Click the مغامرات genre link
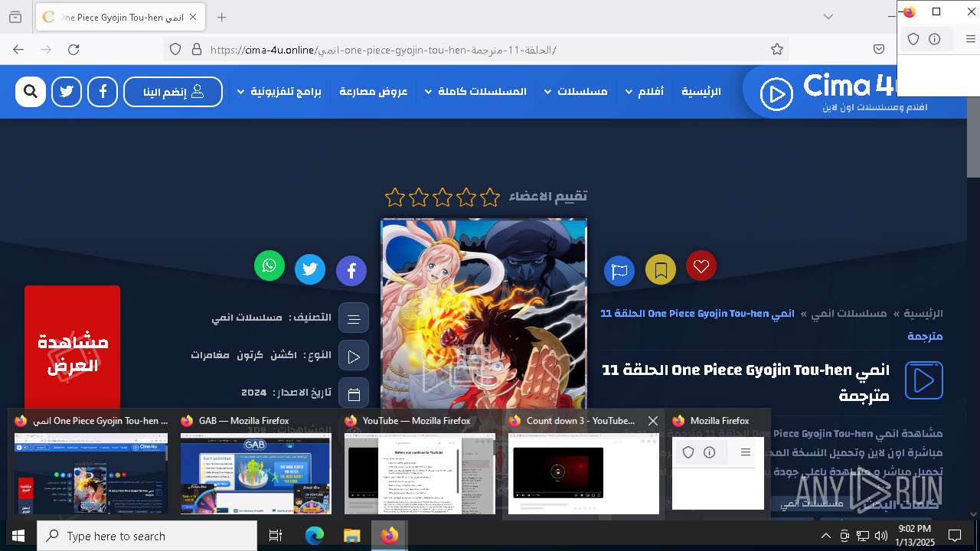This screenshot has height=551, width=980. coord(210,355)
